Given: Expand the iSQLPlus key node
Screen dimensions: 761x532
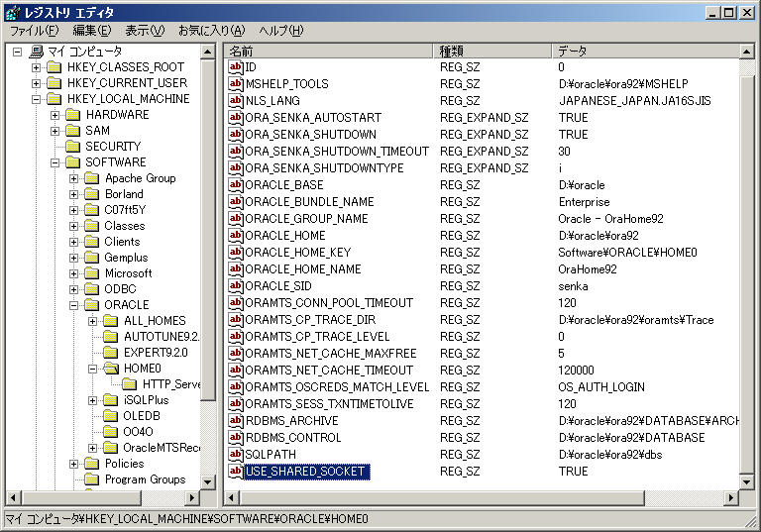Looking at the screenshot, I should click(93, 400).
